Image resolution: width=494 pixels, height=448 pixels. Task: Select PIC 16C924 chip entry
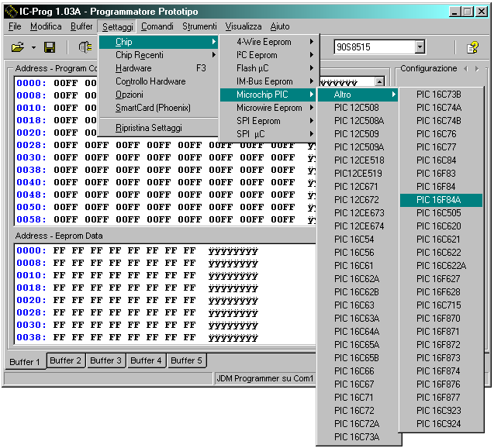click(441, 424)
